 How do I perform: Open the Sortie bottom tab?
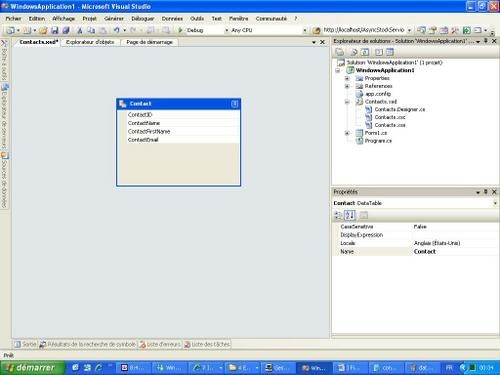tap(26, 344)
